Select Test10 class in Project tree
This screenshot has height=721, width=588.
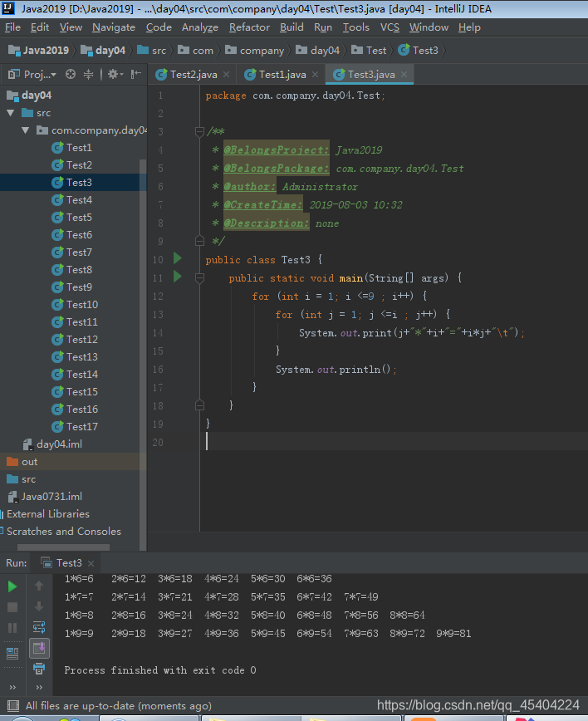tap(75, 304)
